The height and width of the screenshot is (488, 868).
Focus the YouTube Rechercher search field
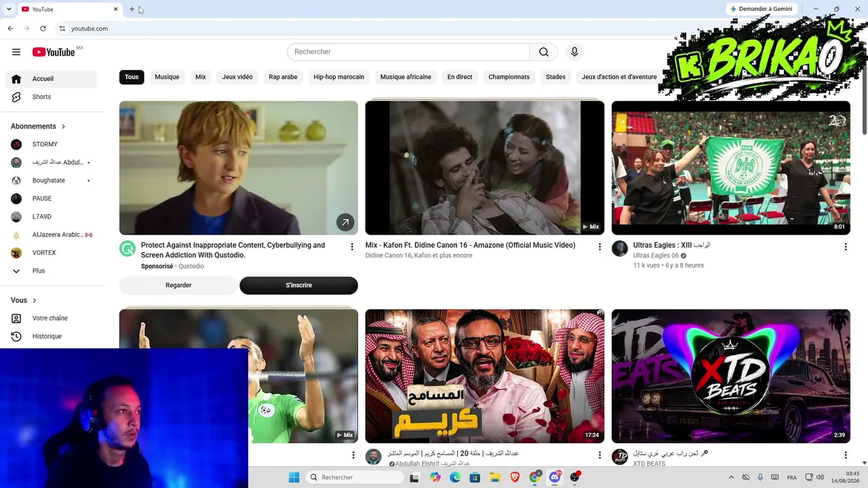click(x=408, y=52)
